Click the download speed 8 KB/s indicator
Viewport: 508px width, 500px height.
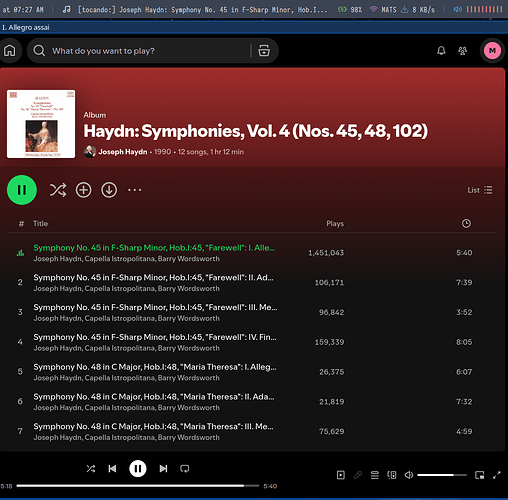[x=418, y=9]
